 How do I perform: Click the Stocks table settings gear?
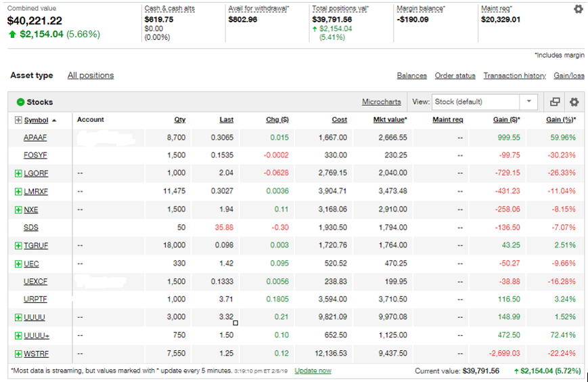pyautogui.click(x=574, y=102)
